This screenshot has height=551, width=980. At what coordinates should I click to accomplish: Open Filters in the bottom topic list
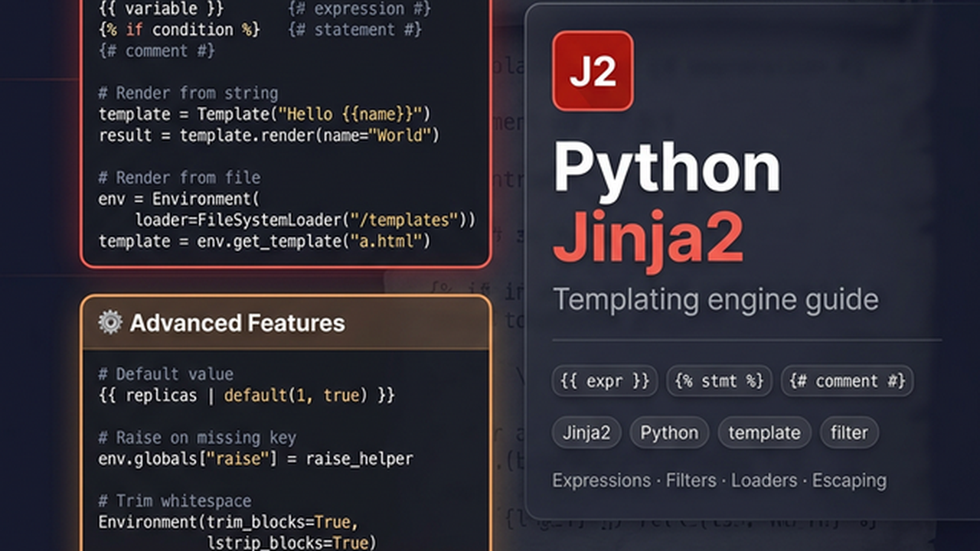coord(691,481)
